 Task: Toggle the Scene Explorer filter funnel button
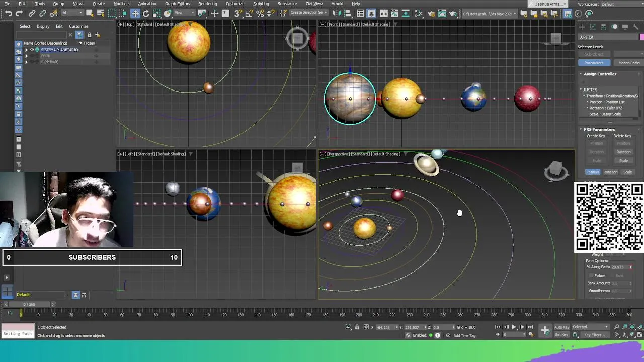pyautogui.click(x=79, y=35)
